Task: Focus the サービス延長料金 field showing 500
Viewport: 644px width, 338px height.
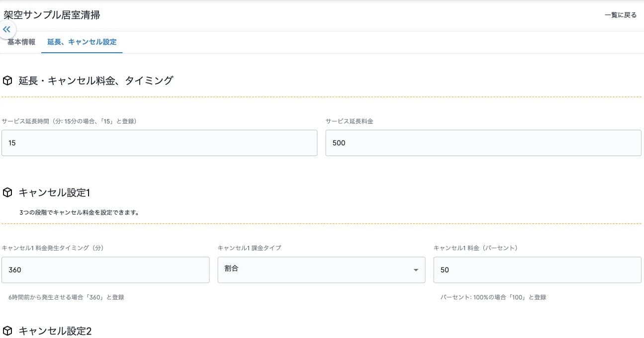Action: point(483,143)
